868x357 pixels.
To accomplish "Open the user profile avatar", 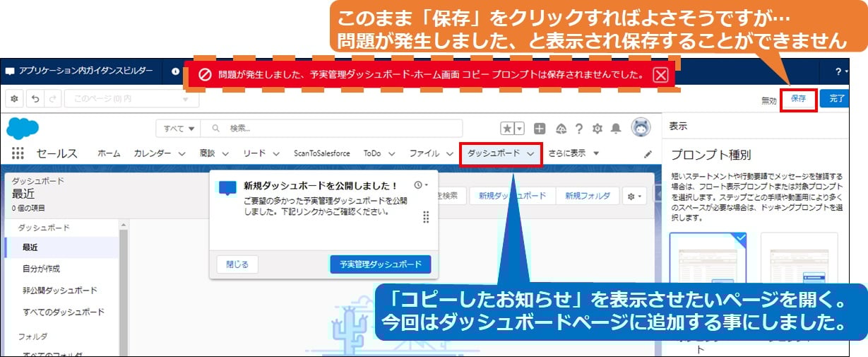I will point(641,128).
